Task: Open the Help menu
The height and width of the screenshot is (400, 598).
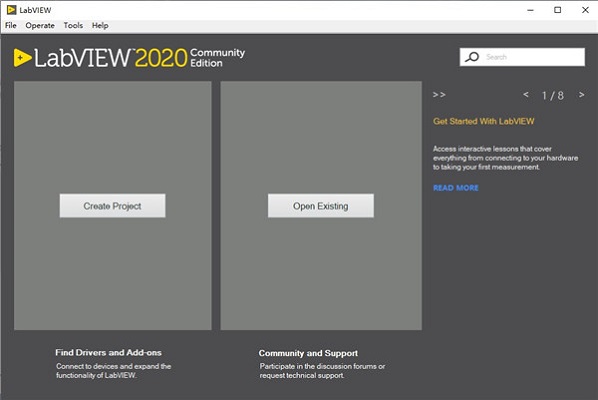Action: (x=100, y=26)
